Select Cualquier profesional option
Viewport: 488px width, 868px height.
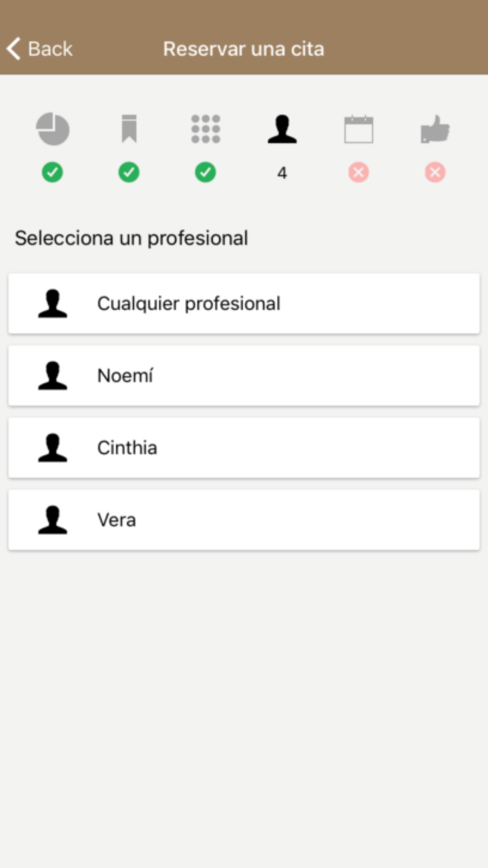[x=244, y=304]
